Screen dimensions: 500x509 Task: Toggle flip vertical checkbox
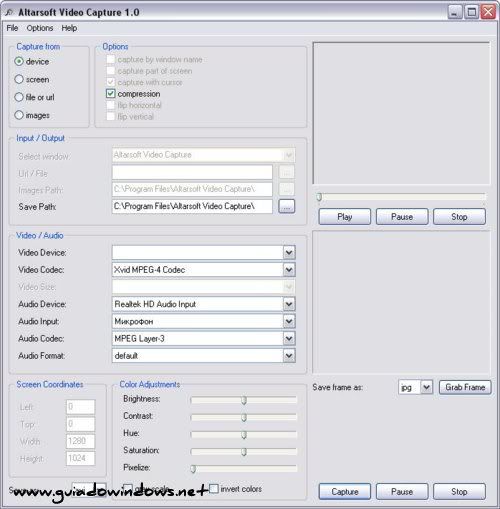111,116
